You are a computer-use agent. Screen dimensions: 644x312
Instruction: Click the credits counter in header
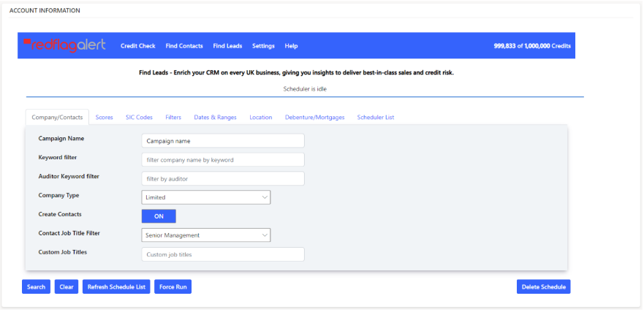(532, 46)
